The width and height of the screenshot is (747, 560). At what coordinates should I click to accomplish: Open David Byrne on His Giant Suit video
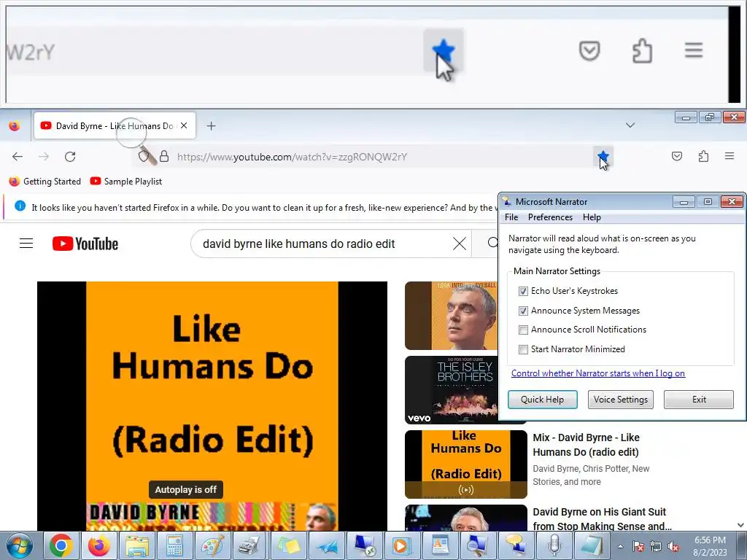tap(602, 519)
